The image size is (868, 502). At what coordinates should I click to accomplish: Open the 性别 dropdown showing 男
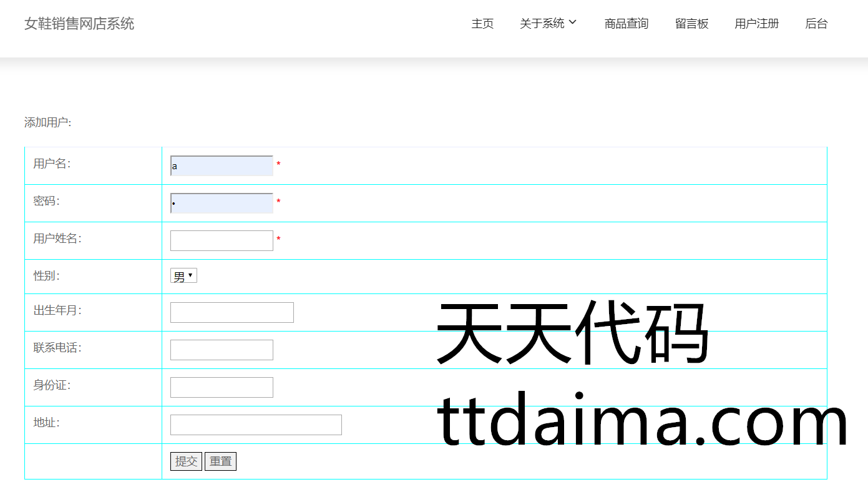183,276
